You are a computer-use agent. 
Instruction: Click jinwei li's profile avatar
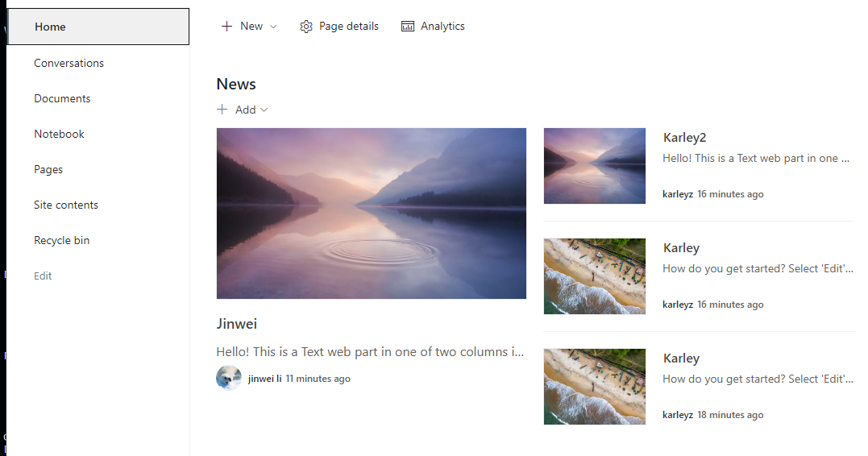229,378
